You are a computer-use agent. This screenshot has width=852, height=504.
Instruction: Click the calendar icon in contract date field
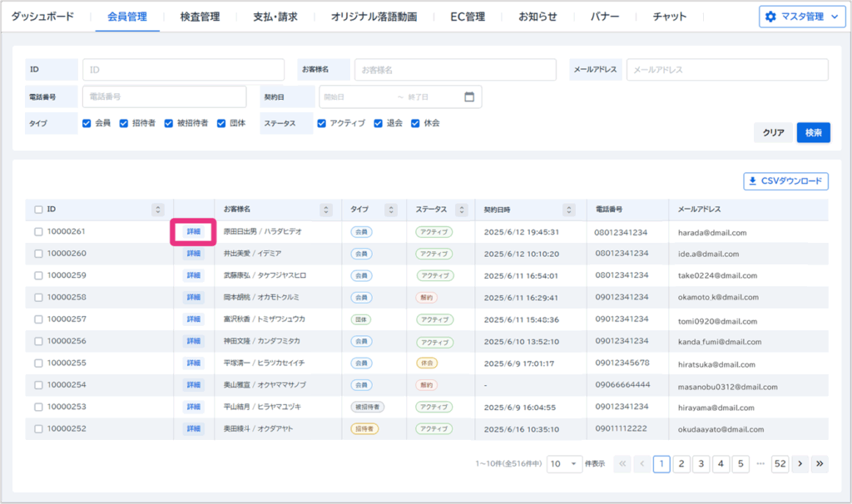tap(469, 96)
